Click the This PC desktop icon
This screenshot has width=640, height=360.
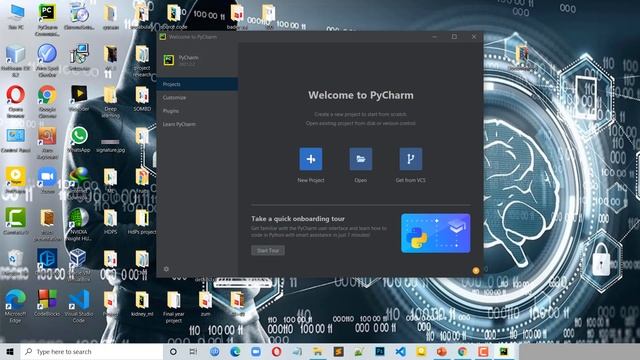(x=16, y=17)
